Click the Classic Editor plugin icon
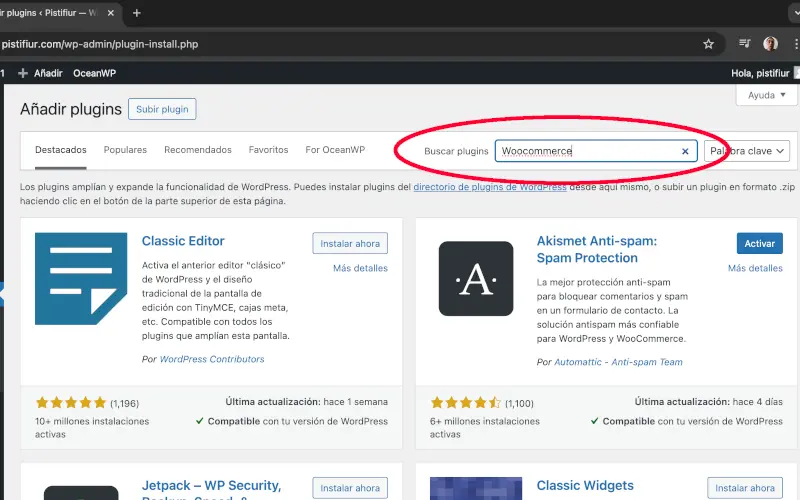Screen dimensions: 800x500 point(81,279)
